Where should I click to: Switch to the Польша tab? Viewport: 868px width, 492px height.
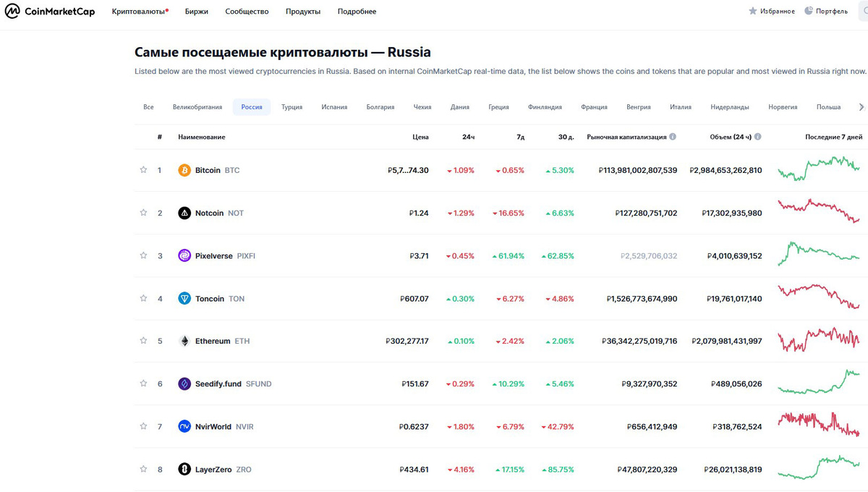(x=828, y=107)
